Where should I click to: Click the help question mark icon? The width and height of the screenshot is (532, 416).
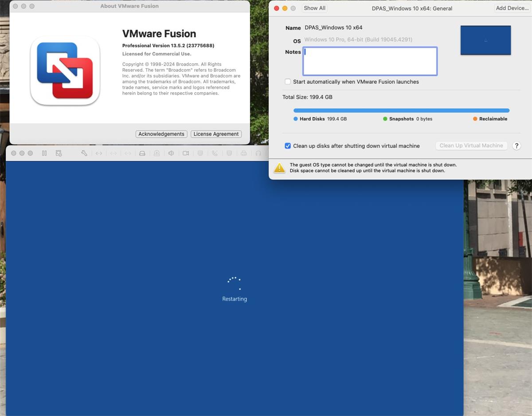point(516,146)
